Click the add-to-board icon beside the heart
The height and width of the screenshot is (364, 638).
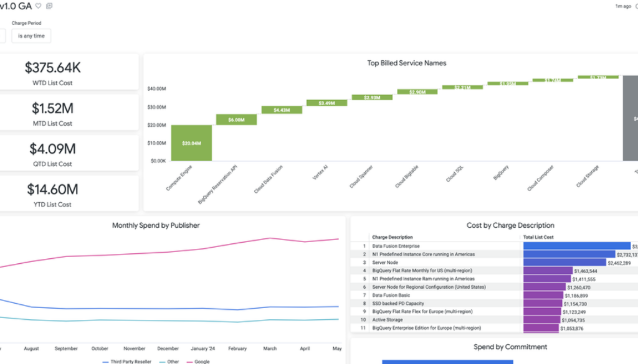tap(49, 6)
